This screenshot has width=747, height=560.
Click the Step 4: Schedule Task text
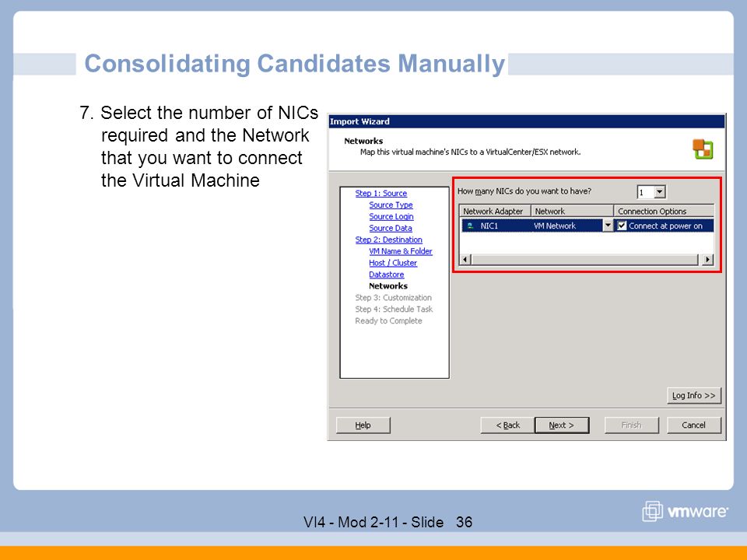tap(394, 309)
